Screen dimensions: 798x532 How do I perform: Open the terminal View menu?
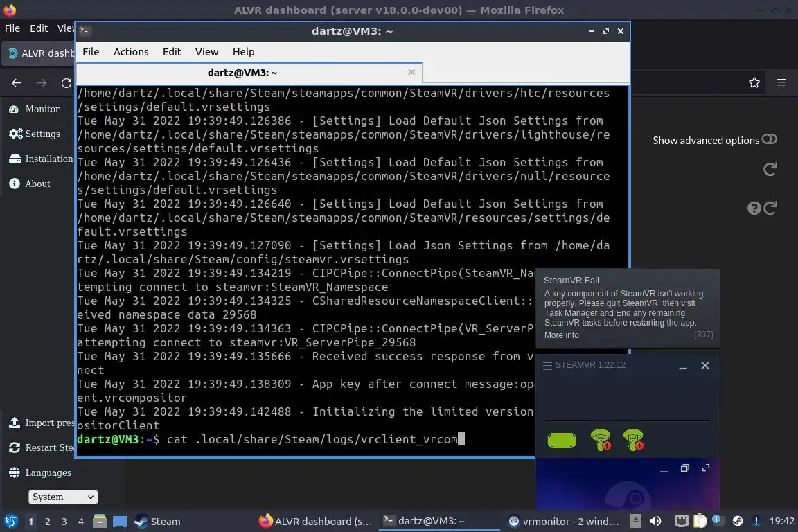pos(206,52)
